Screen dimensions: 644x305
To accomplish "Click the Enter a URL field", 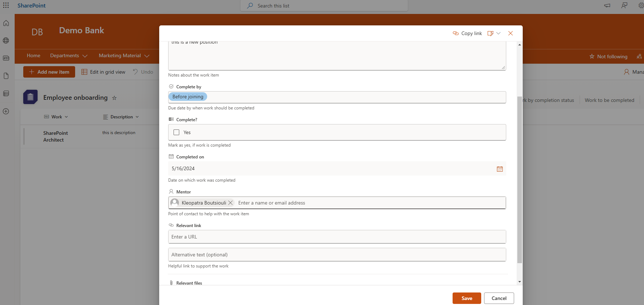I will point(337,237).
